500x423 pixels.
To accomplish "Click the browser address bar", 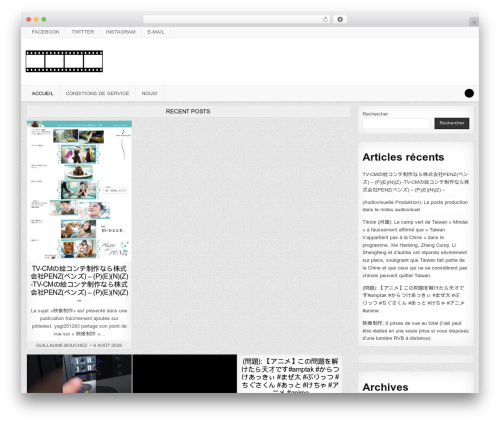I will tap(237, 19).
